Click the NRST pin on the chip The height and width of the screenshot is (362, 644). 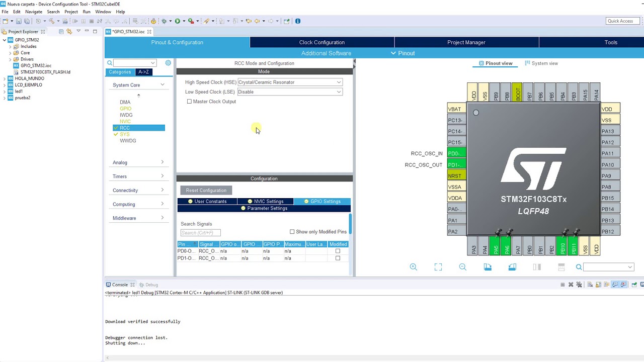pos(456,176)
